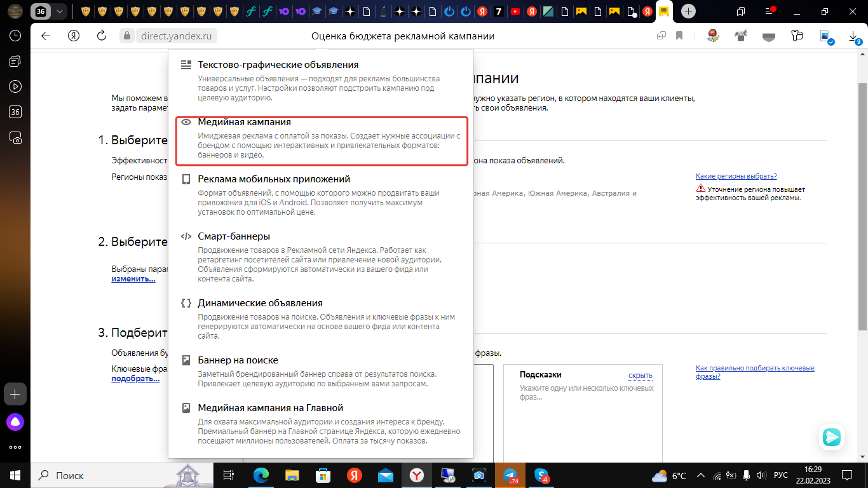The width and height of the screenshot is (868, 488).
Task: Open the screenshot camera icon in sidebar
Action: (x=15, y=137)
